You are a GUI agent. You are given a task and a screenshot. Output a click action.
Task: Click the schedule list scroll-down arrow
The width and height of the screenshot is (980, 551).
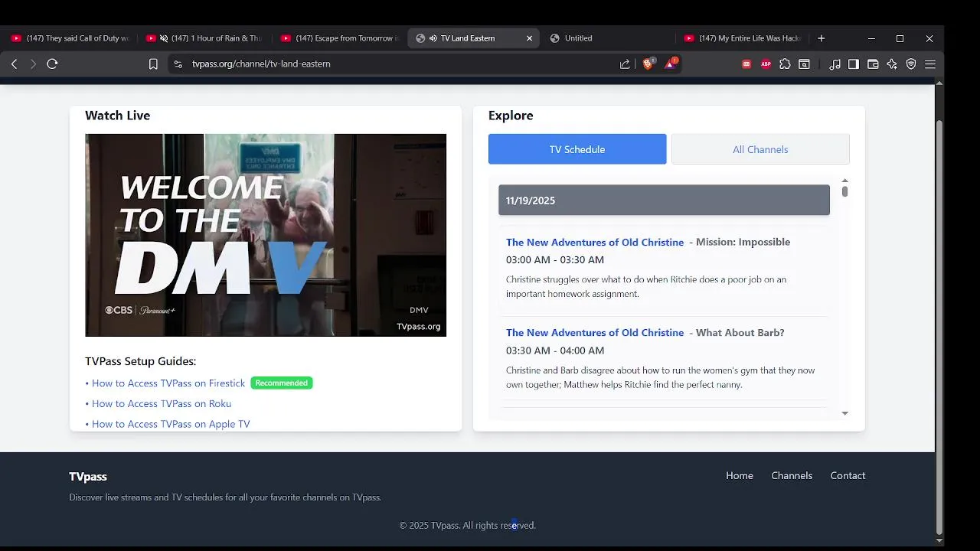coord(844,413)
